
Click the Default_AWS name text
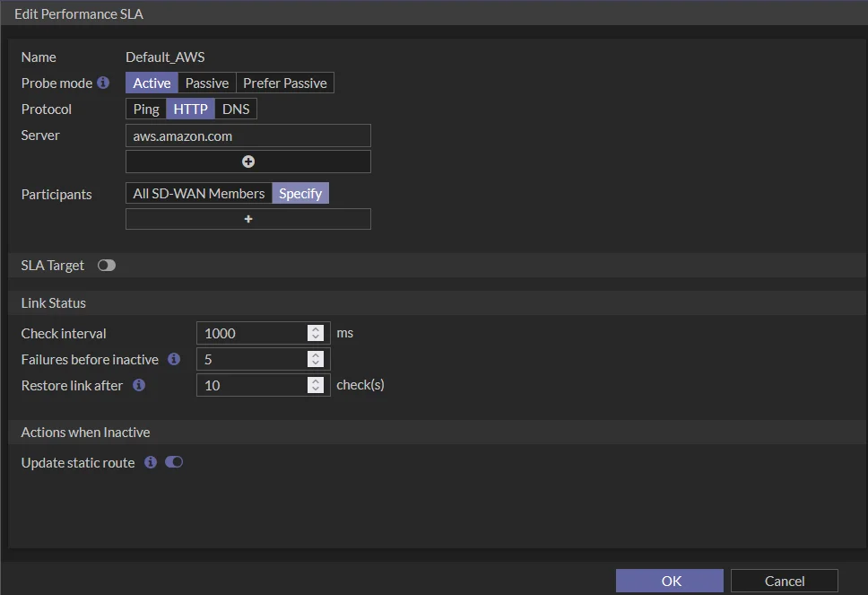(165, 57)
